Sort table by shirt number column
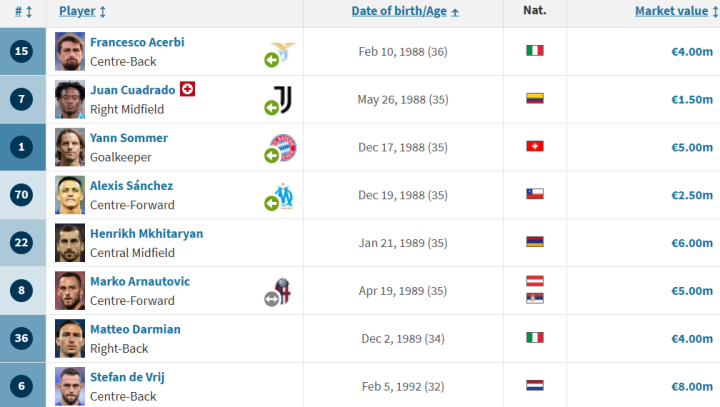The image size is (720, 407). tap(24, 11)
